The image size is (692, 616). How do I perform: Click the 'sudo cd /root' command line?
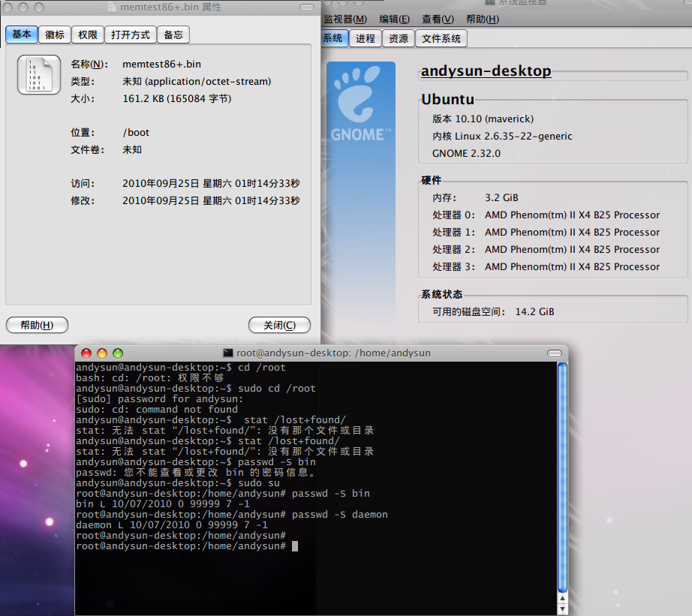tap(196, 389)
